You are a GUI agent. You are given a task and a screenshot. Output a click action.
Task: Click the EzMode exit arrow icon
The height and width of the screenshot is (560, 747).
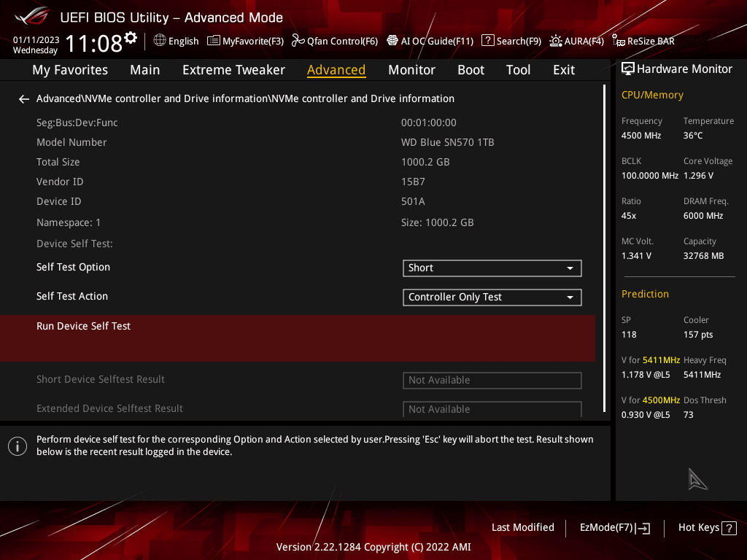point(643,528)
